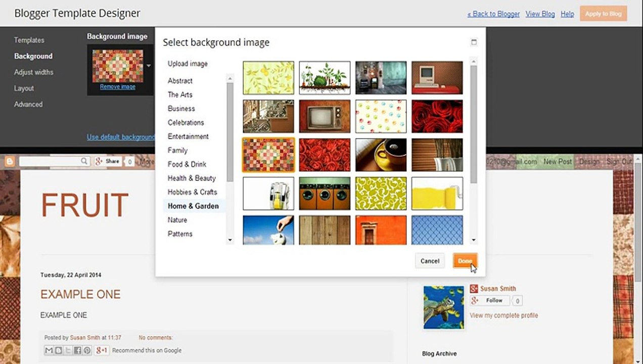Email this post via Gmail icon

click(x=49, y=350)
